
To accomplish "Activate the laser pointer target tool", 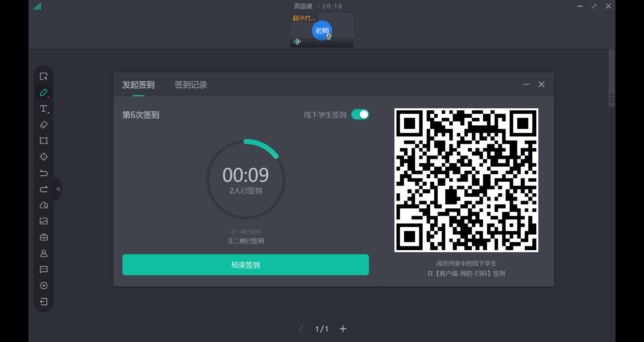I will click(44, 157).
